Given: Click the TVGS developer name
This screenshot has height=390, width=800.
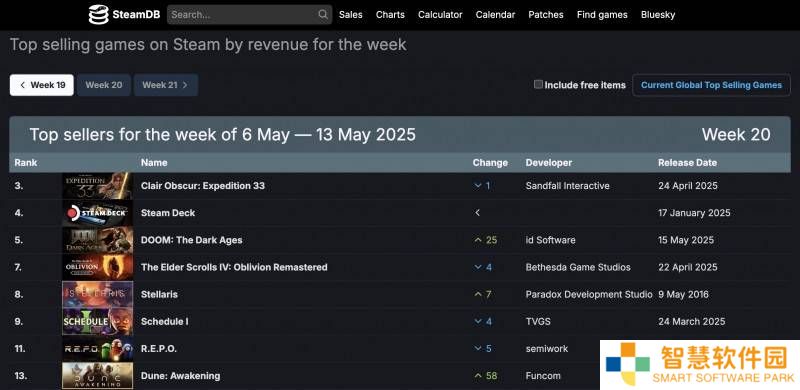Looking at the screenshot, I should (x=538, y=322).
